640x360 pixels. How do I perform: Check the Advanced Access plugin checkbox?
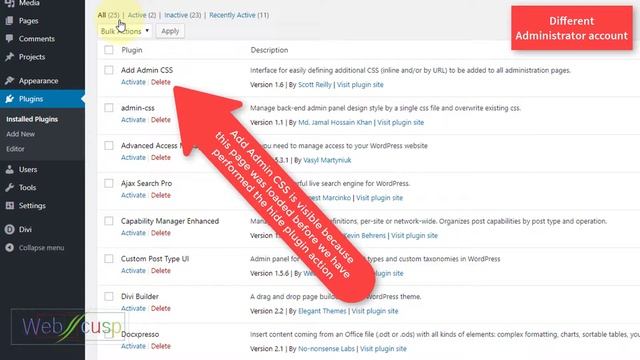(x=109, y=145)
